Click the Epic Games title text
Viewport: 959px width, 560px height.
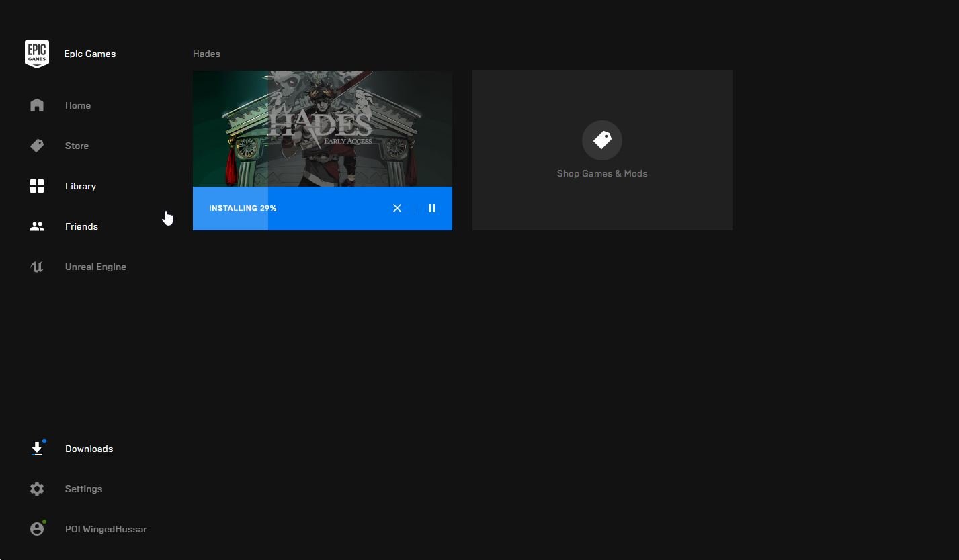[x=89, y=54]
